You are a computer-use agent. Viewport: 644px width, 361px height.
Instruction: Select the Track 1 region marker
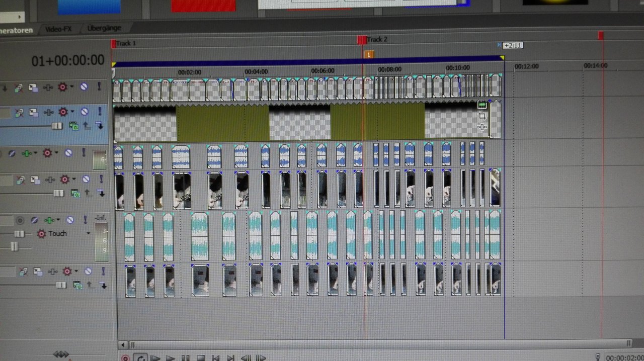[114, 44]
